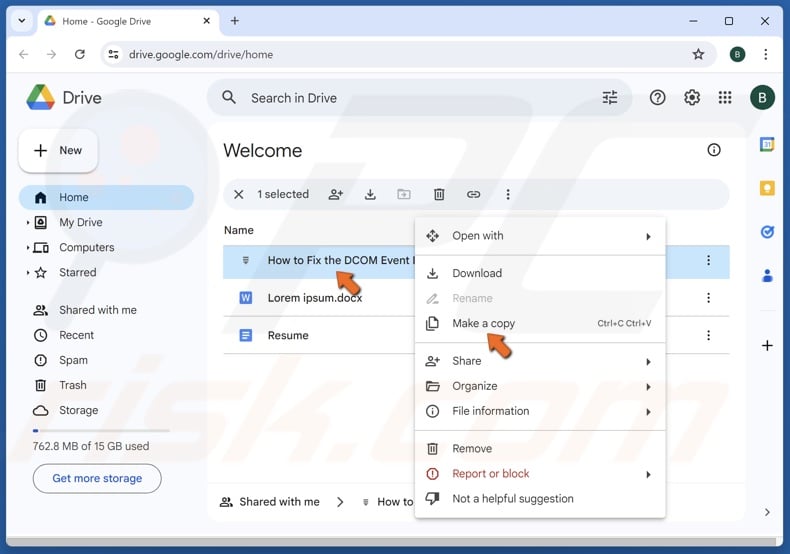Image resolution: width=790 pixels, height=554 pixels.
Task: Click the New button
Action: [x=58, y=151]
